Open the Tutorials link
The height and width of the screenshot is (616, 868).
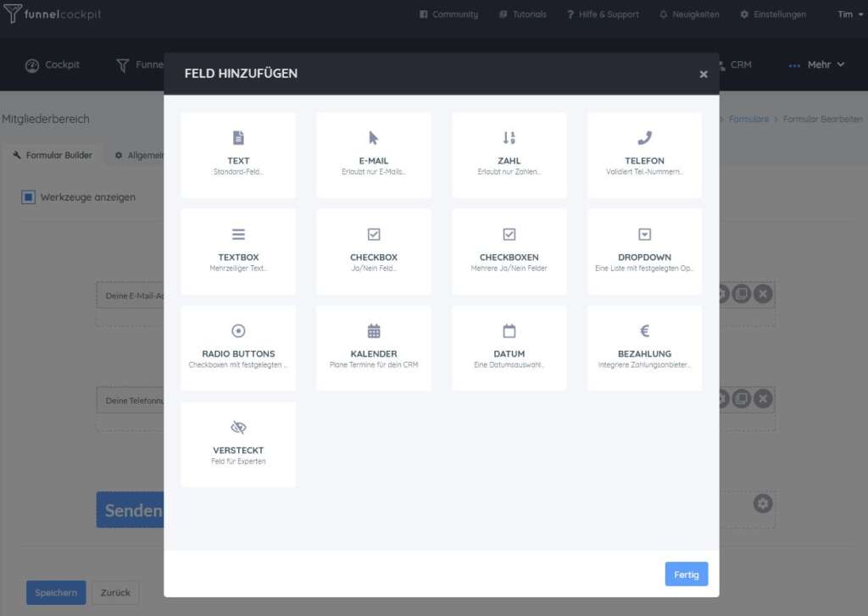[522, 14]
